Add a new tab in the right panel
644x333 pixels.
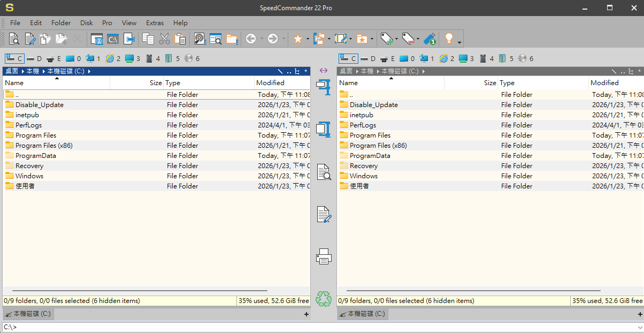pos(640,314)
